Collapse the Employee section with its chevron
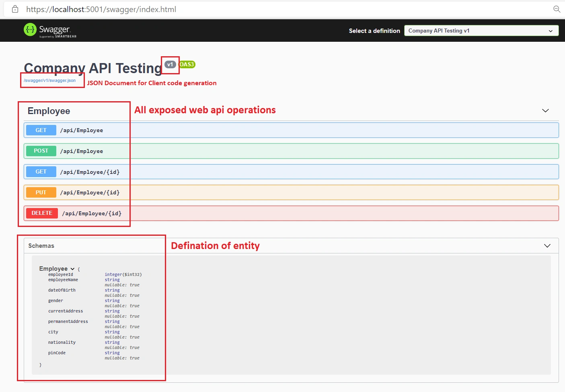This screenshot has height=392, width=565. pyautogui.click(x=545, y=110)
